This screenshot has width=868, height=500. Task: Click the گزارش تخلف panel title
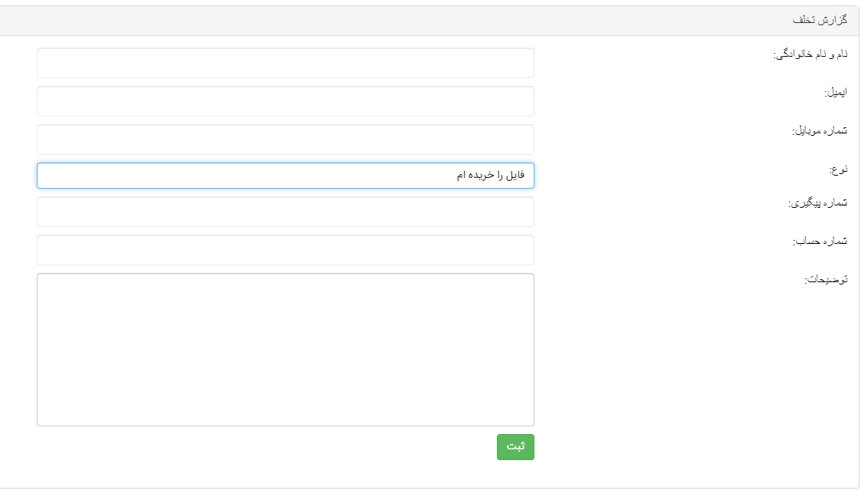820,21
